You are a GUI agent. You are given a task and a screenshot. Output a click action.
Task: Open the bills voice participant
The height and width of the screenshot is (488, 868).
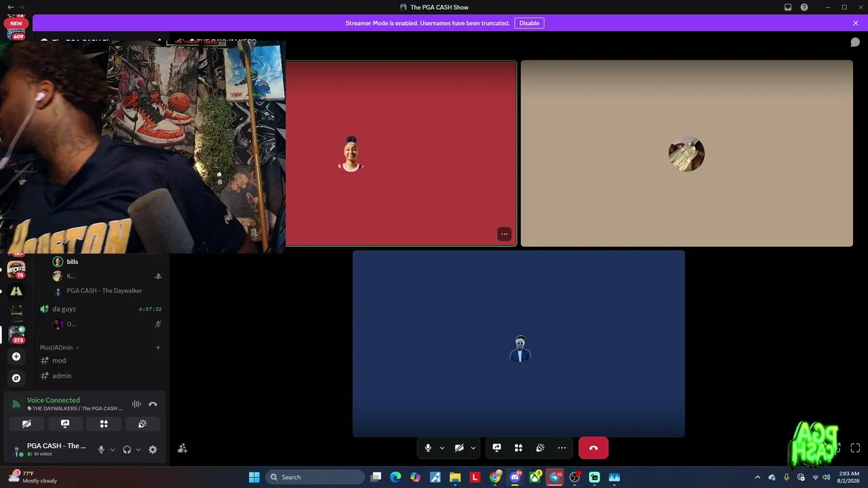pos(73,262)
